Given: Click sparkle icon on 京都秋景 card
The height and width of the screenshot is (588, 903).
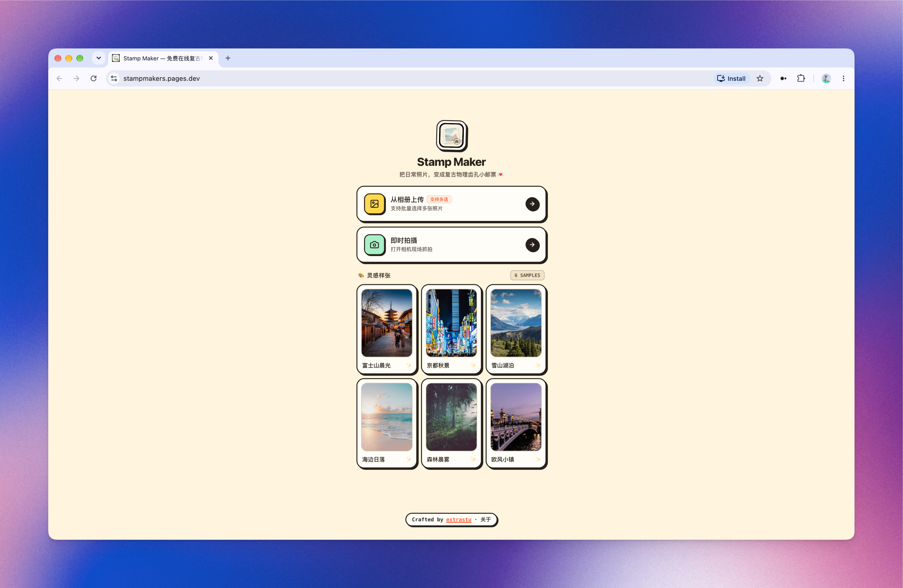Looking at the screenshot, I should (474, 365).
